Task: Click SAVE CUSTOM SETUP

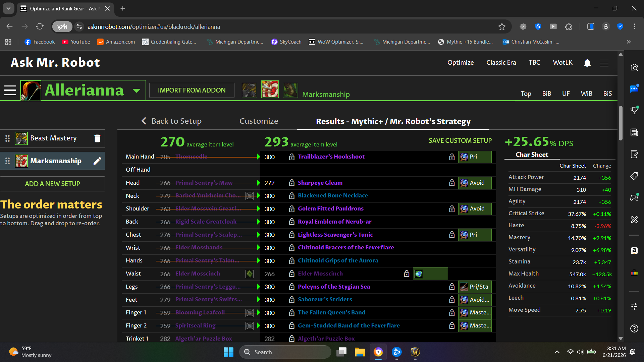Action: (x=460, y=141)
